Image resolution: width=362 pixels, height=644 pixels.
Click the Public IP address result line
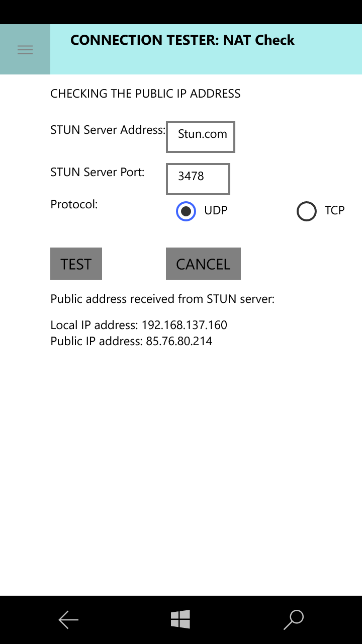coord(131,341)
